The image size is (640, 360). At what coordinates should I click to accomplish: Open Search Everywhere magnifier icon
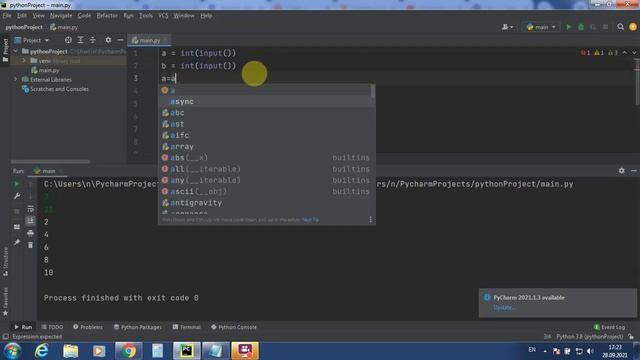(x=620, y=27)
